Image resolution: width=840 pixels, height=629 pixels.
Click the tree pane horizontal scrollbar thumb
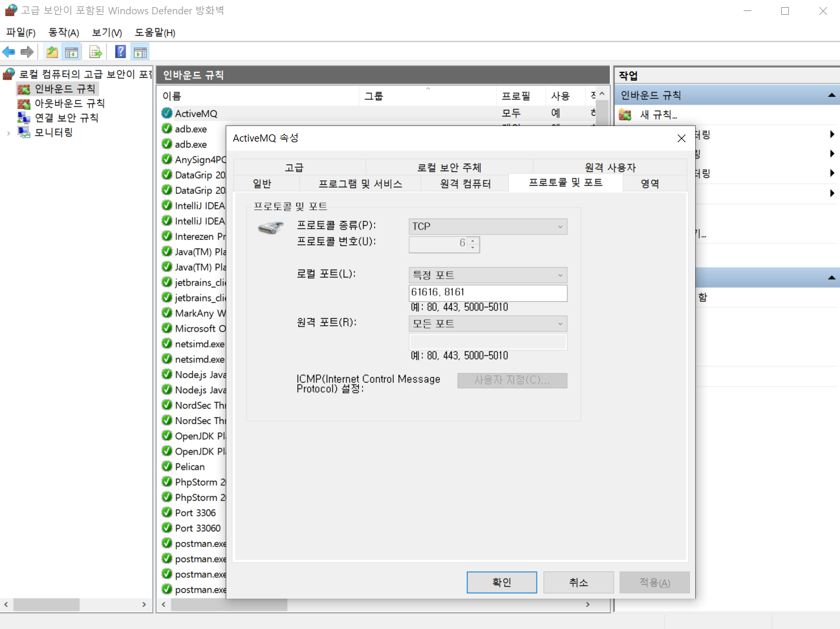point(47,604)
